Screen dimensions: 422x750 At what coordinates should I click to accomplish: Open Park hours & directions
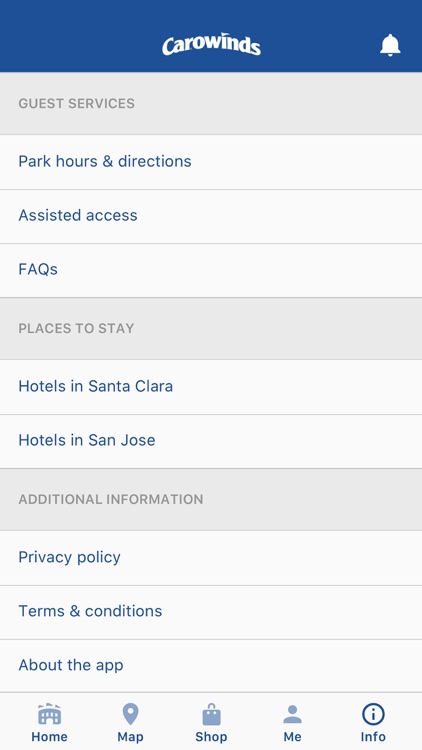(x=211, y=162)
